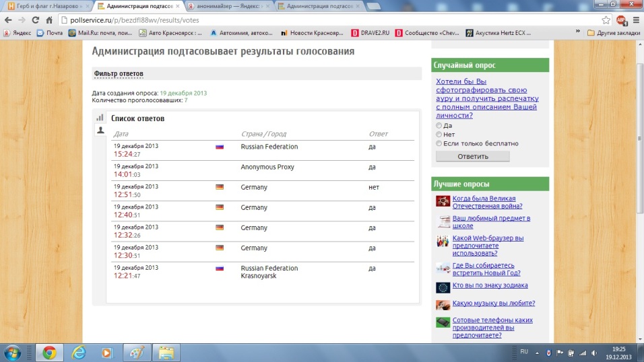This screenshot has height=362, width=644.
Task: Reload the current page
Action: 35,20
